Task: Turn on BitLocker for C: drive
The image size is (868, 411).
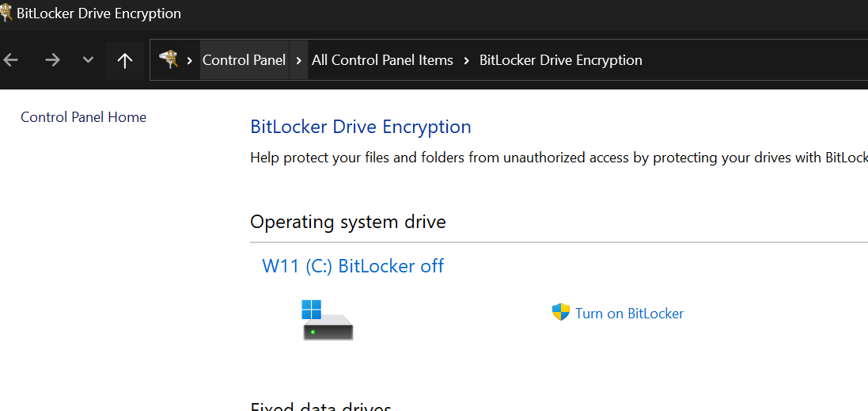Action: pos(629,314)
